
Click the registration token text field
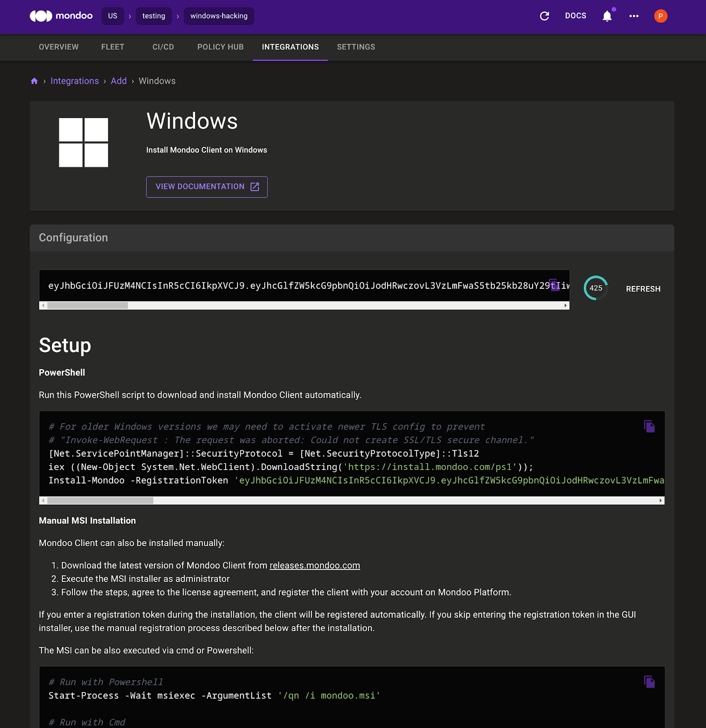point(304,286)
